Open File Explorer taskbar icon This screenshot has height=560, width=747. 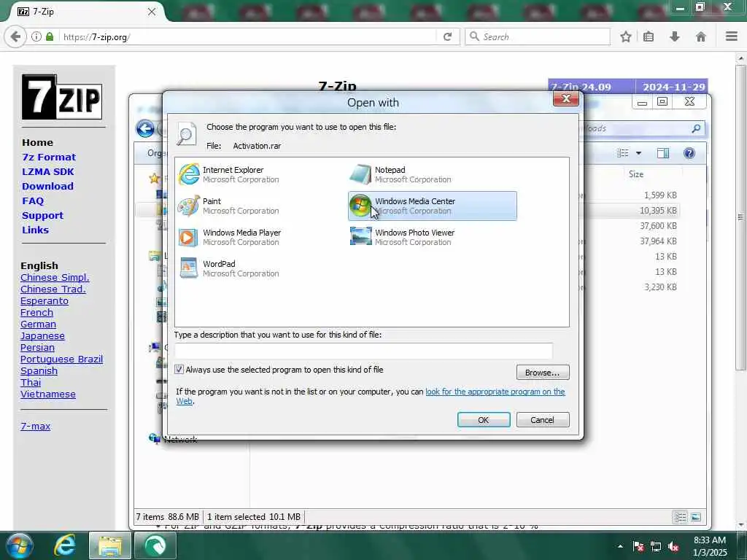click(x=109, y=545)
